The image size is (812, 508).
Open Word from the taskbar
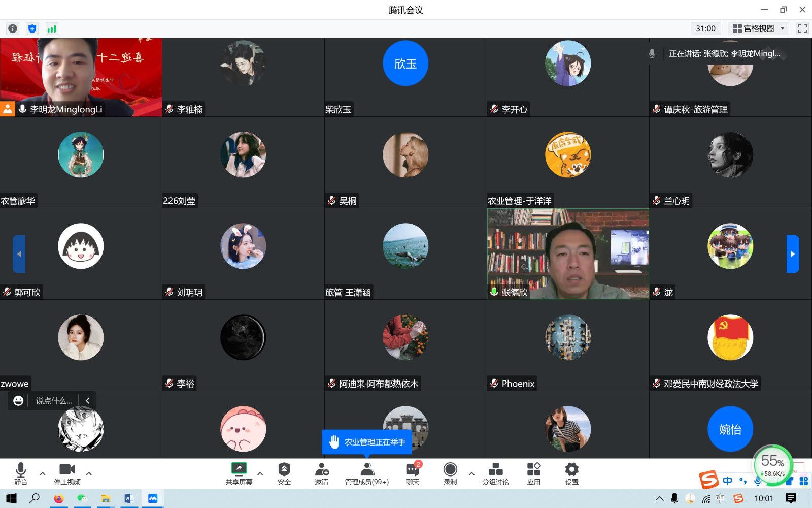click(x=129, y=499)
